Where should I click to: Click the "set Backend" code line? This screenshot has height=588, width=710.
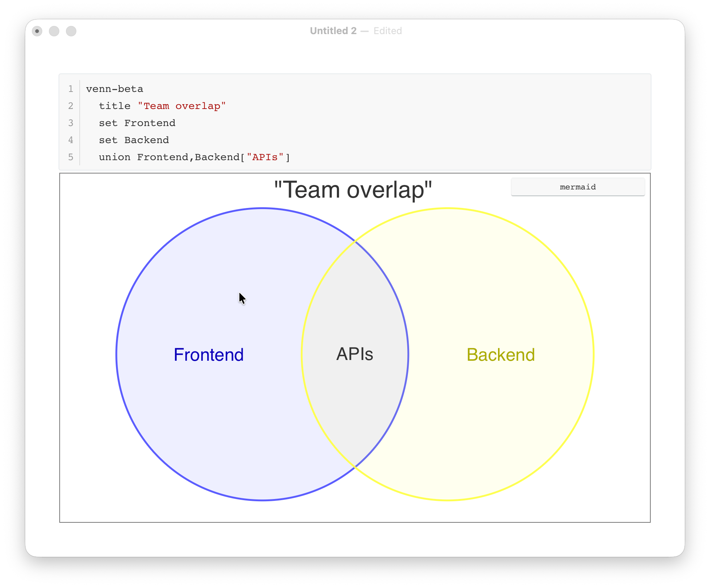133,140
